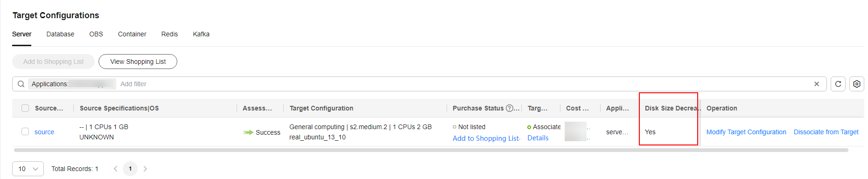
Task: Open table settings gear icon
Action: point(857,84)
